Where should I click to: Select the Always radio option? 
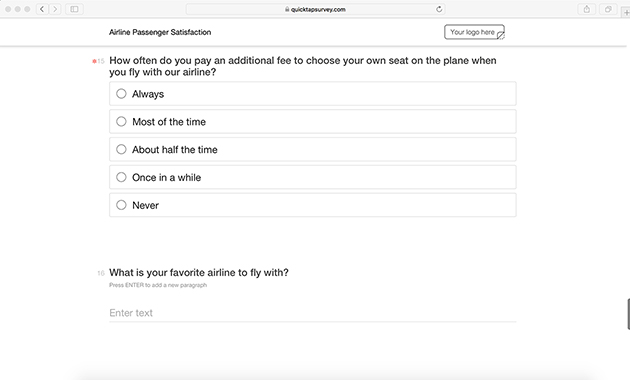click(x=313, y=94)
